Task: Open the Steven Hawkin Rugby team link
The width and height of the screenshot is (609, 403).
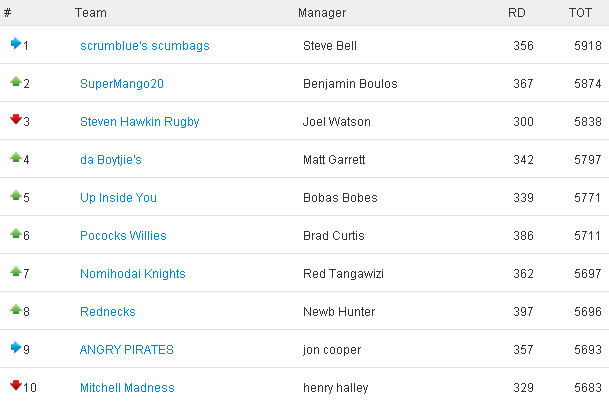Action: pyautogui.click(x=139, y=122)
